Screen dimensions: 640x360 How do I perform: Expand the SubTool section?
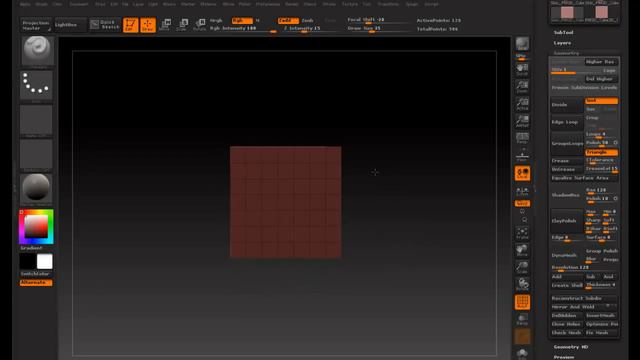point(563,32)
